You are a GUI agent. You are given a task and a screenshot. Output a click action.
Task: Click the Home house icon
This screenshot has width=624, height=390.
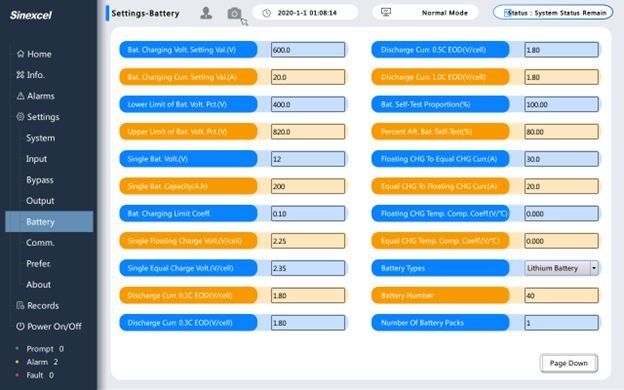pos(21,54)
